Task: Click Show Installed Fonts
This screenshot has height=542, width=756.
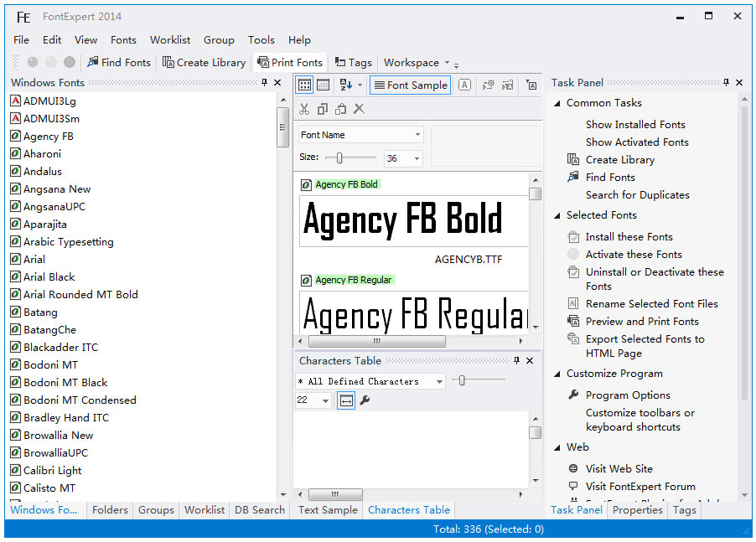Action: [634, 124]
